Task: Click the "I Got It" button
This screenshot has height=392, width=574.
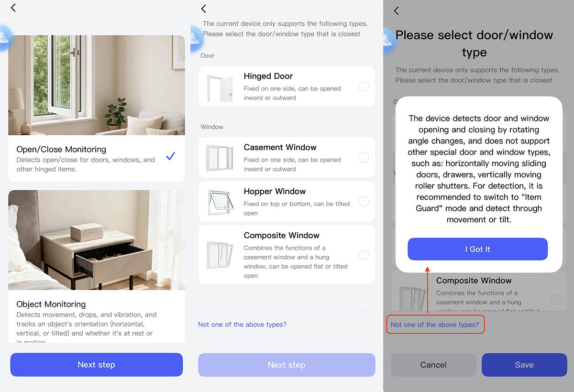Action: [x=477, y=249]
